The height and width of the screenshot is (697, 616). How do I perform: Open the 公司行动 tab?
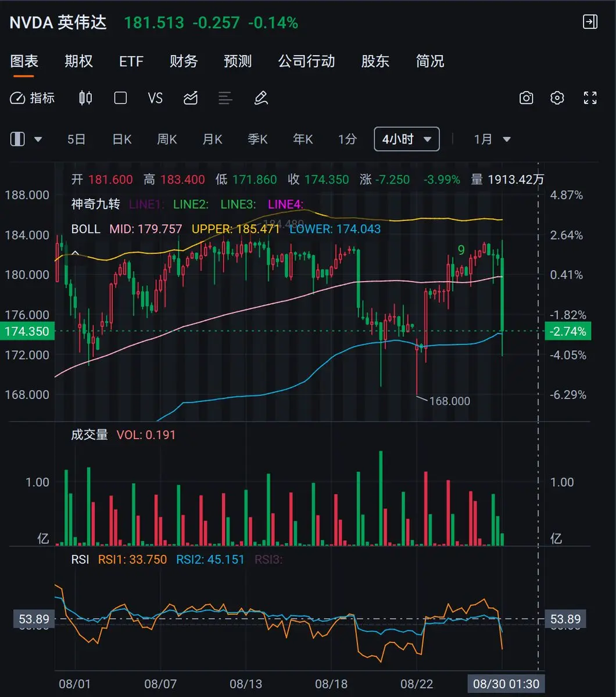click(x=307, y=61)
